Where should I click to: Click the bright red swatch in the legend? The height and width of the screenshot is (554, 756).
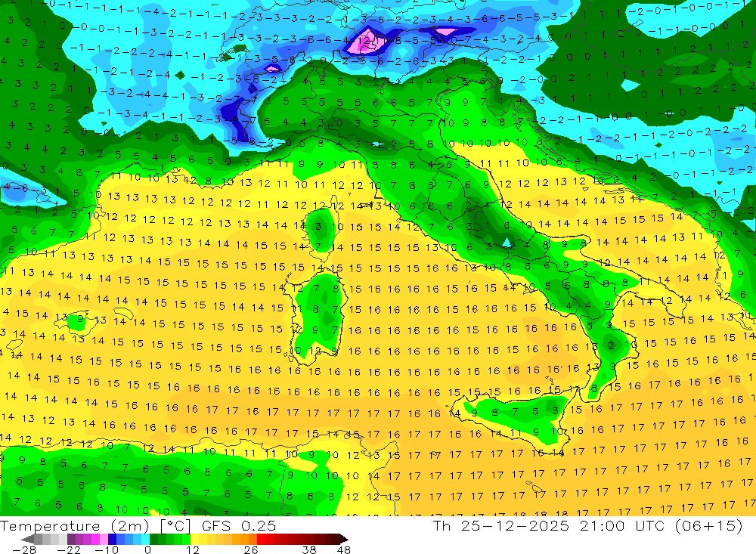pos(261,539)
